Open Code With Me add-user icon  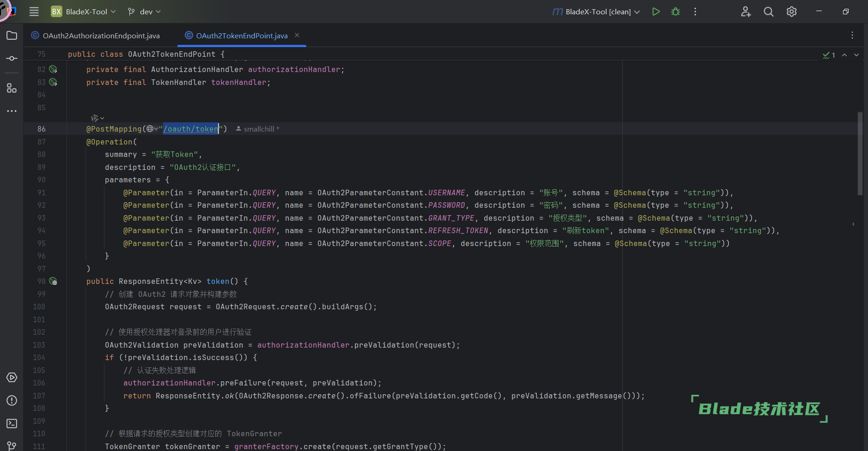[x=746, y=12]
